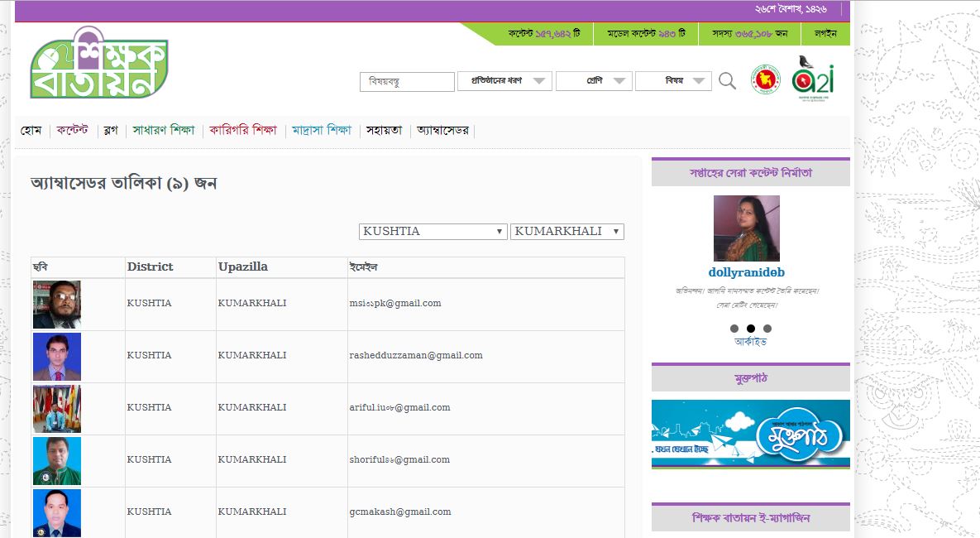Click the আর্কাইভ archive link

point(751,342)
